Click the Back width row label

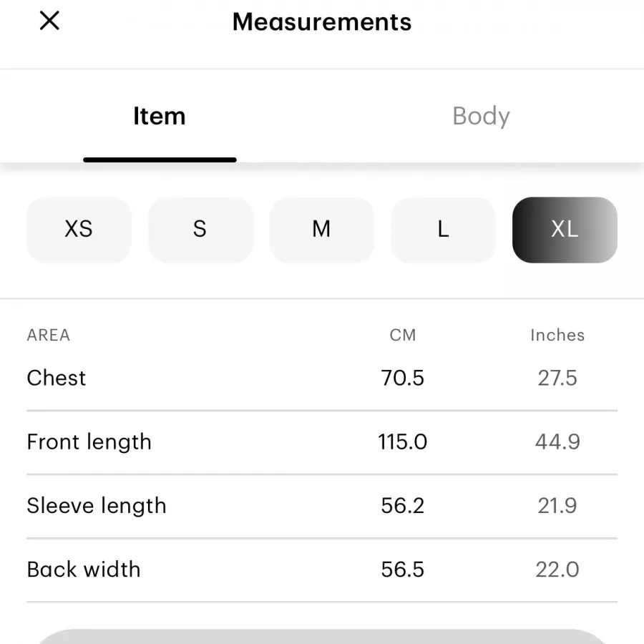tap(84, 569)
